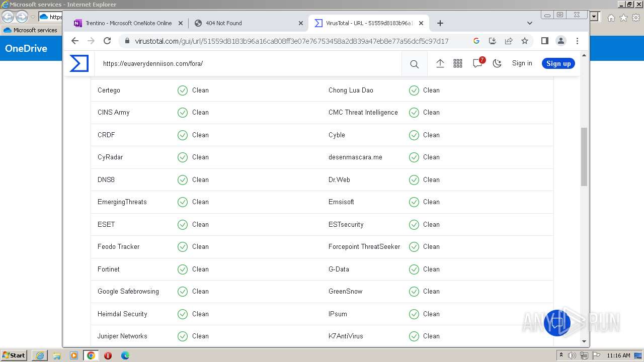Bookmark this page with the star icon
Screen dimensions: 644x362
click(525, 41)
